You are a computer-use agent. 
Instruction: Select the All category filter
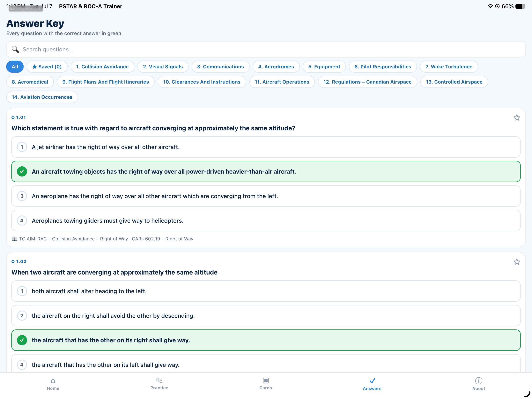click(x=15, y=67)
